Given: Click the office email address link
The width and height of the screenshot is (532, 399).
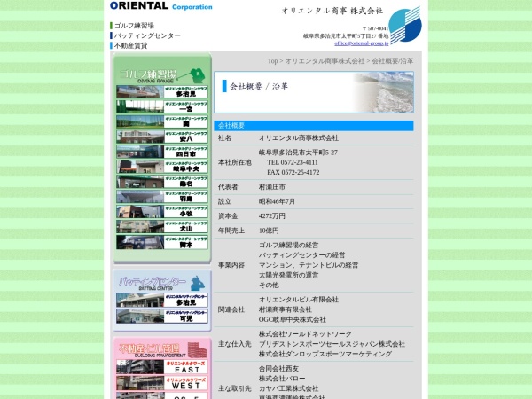Looking at the screenshot, I should tap(362, 43).
